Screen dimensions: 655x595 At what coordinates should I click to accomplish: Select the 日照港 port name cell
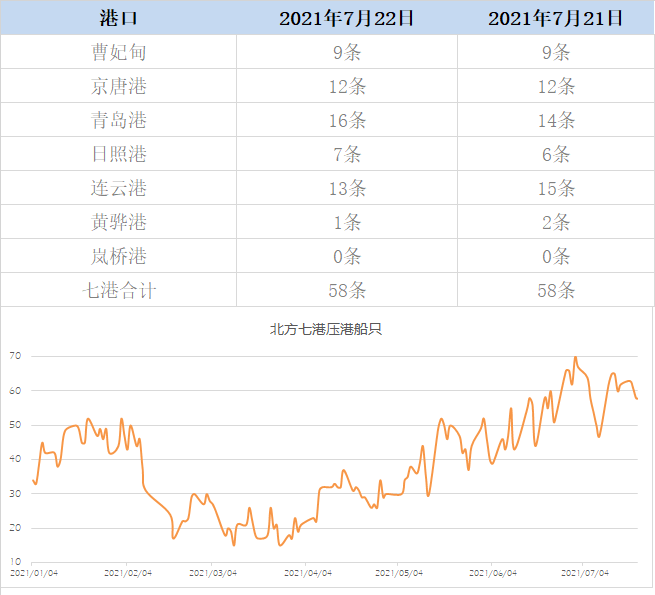[119, 154]
